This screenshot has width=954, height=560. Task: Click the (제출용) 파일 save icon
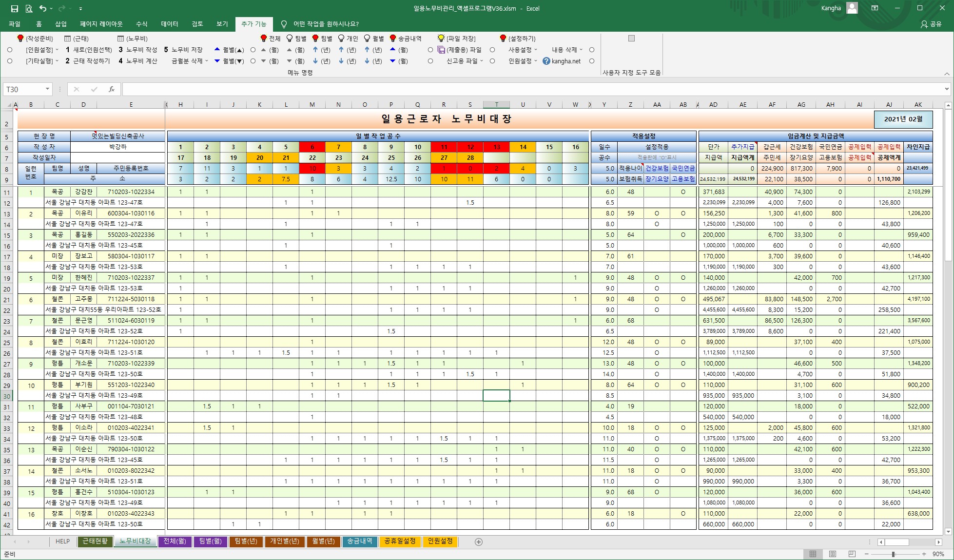click(x=441, y=50)
